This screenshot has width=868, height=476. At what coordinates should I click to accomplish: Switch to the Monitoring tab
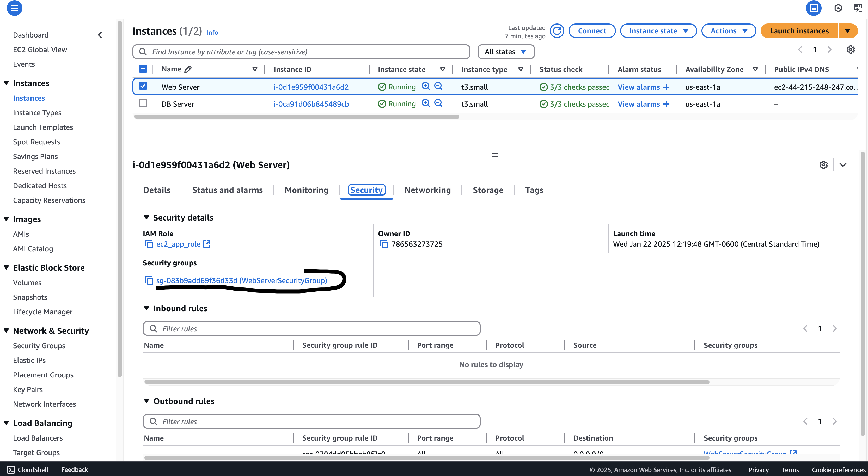tap(306, 190)
